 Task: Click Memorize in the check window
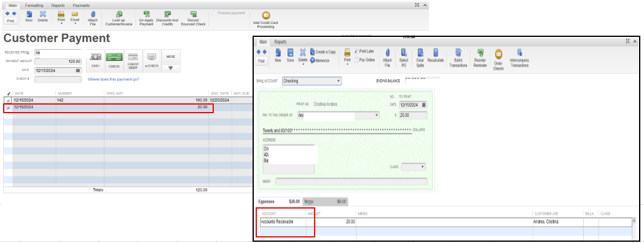pyautogui.click(x=320, y=60)
